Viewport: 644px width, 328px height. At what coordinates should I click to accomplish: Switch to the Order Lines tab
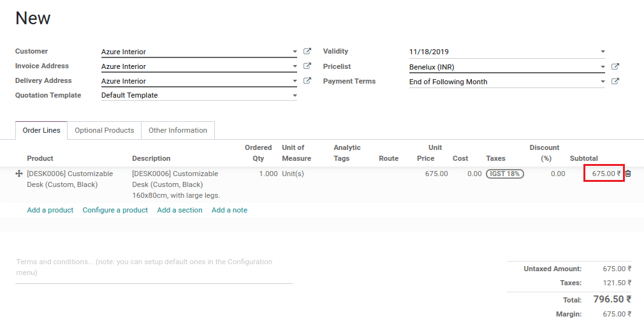coord(41,130)
